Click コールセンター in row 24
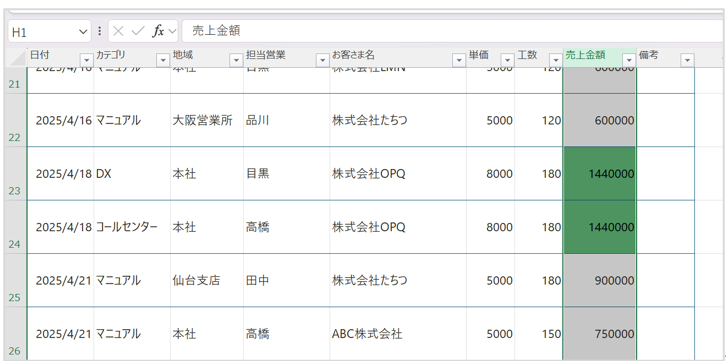Image resolution: width=726 pixels, height=361 pixels. point(132,227)
